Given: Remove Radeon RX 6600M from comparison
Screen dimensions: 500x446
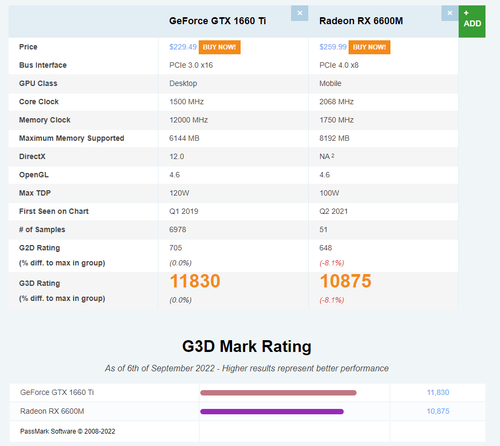Looking at the screenshot, I should click(x=450, y=13).
